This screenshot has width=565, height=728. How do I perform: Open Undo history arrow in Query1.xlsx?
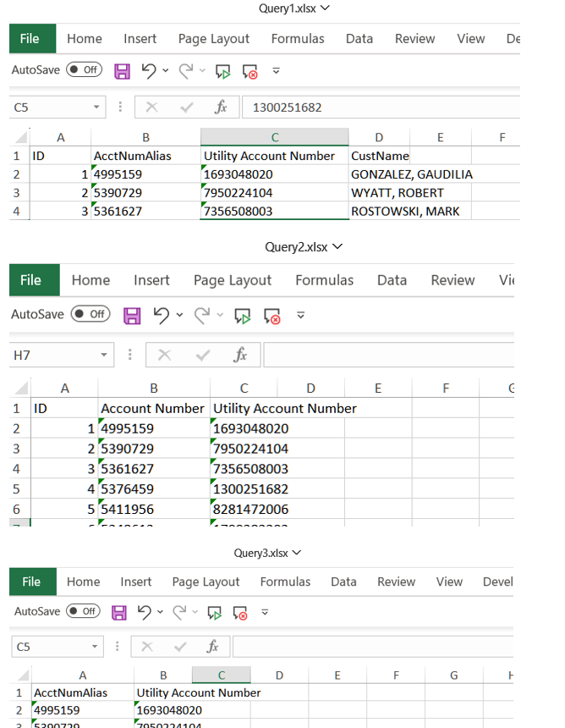[166, 70]
